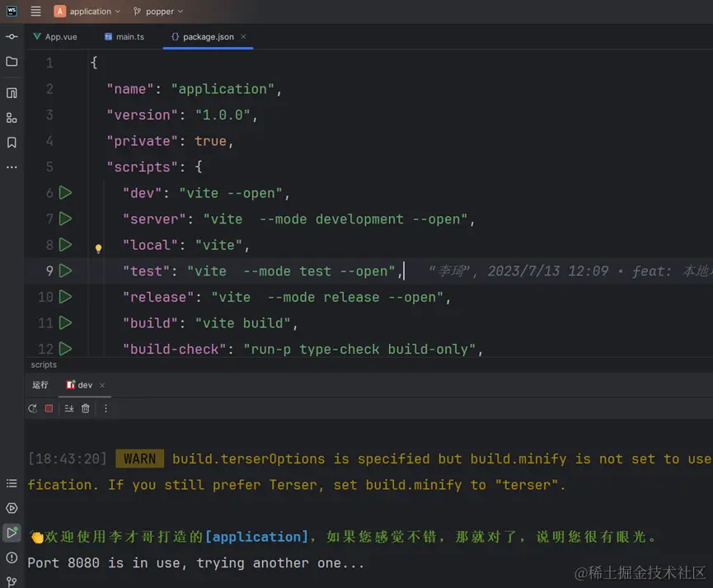The width and height of the screenshot is (713, 588).
Task: Close the dev run tab
Action: [102, 385]
